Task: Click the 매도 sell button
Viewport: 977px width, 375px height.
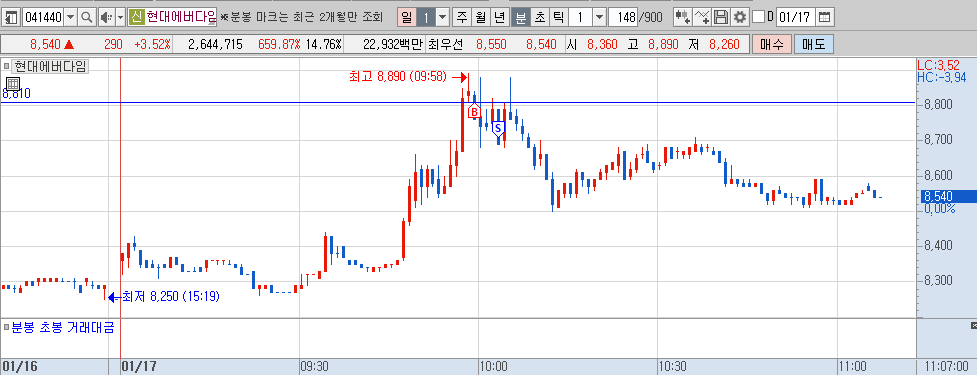Action: pos(813,44)
